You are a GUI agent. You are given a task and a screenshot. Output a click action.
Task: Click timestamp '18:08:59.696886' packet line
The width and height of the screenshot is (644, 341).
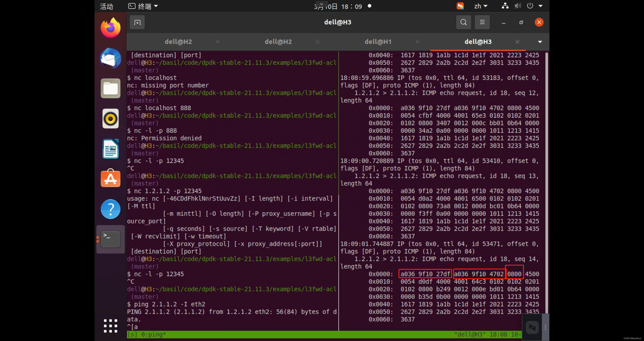point(440,78)
